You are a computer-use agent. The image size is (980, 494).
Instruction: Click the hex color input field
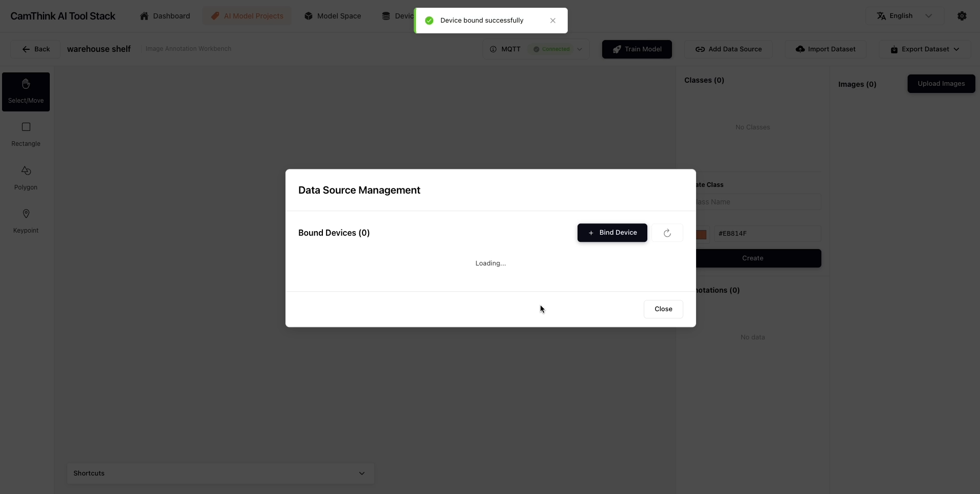pyautogui.click(x=767, y=234)
